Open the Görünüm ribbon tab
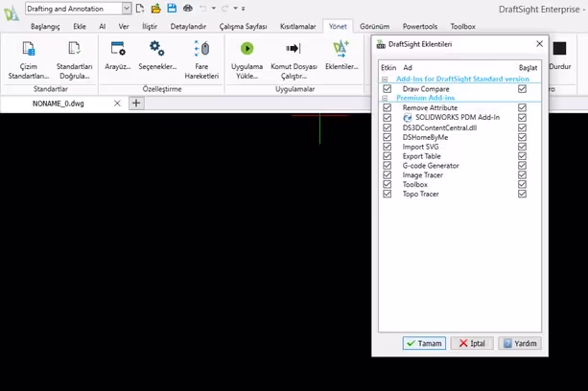This screenshot has width=588, height=391. (x=375, y=27)
